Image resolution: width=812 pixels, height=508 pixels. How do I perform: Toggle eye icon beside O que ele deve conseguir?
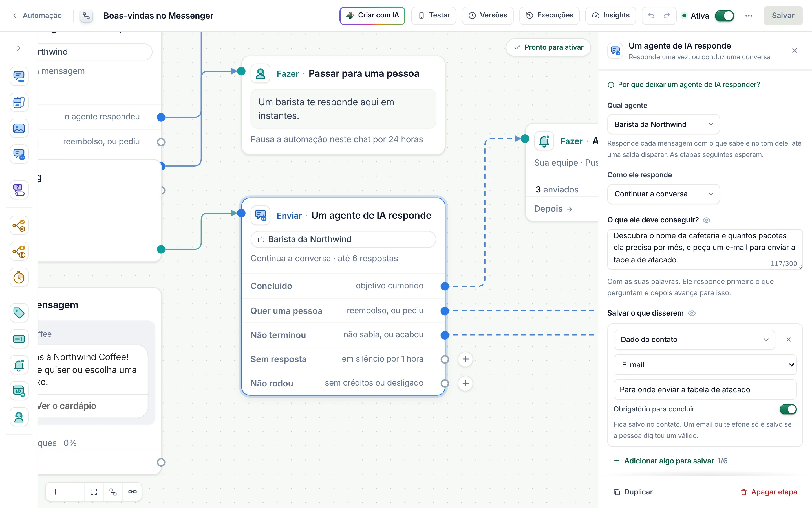(706, 220)
